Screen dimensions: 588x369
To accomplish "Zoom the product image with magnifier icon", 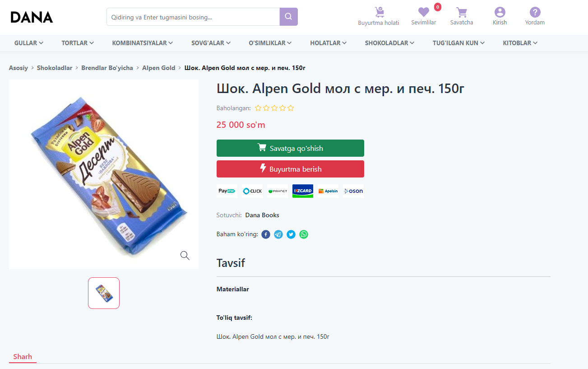I will click(x=185, y=256).
